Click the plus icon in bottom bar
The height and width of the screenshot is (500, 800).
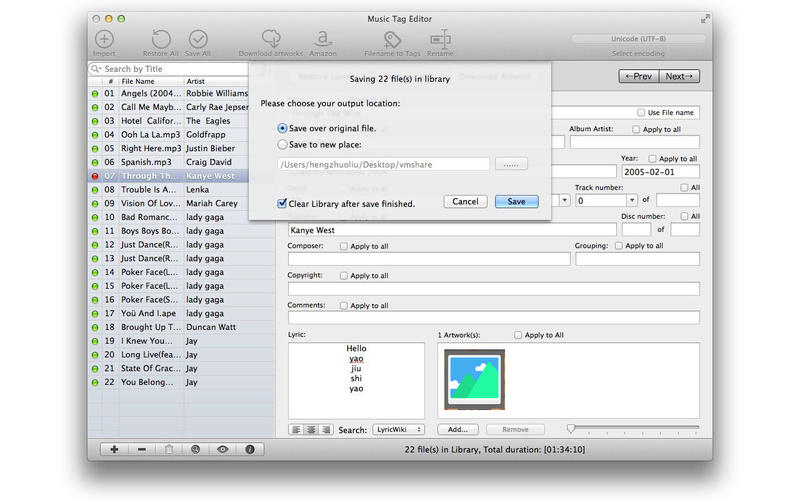[x=115, y=449]
